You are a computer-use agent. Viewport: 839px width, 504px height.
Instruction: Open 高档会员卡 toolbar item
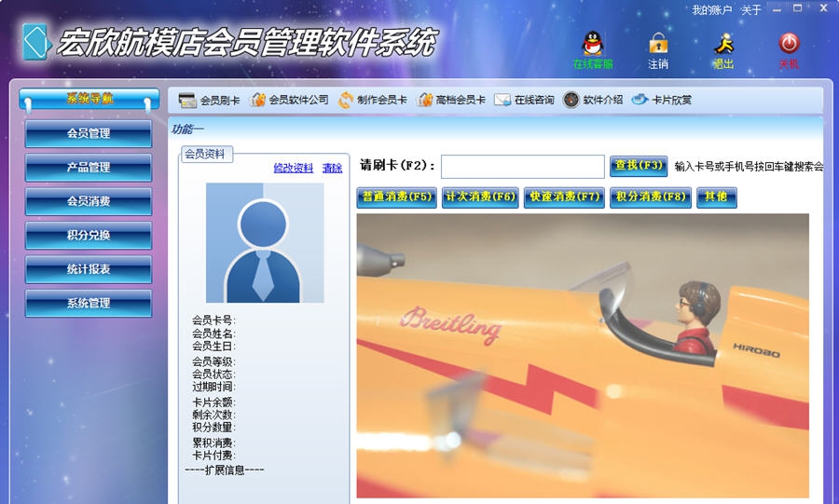tap(451, 100)
